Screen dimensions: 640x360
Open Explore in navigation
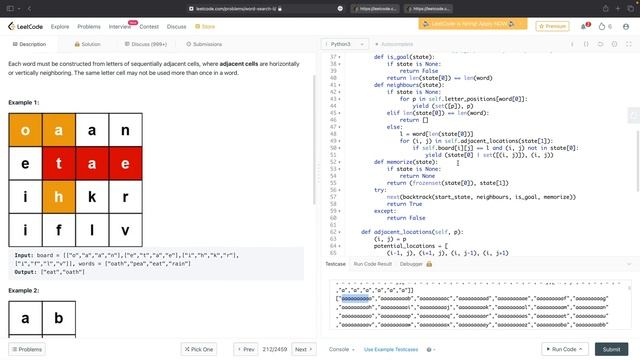60,27
